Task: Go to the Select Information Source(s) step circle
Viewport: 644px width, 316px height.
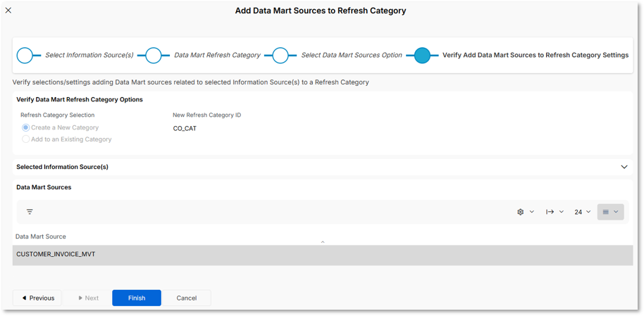Action: point(25,55)
